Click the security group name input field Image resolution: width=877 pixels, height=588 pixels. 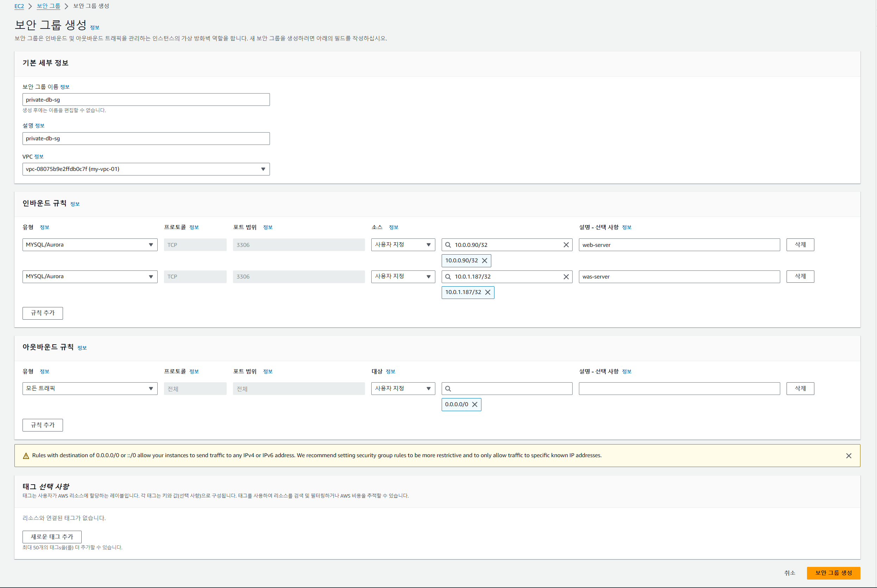(146, 100)
